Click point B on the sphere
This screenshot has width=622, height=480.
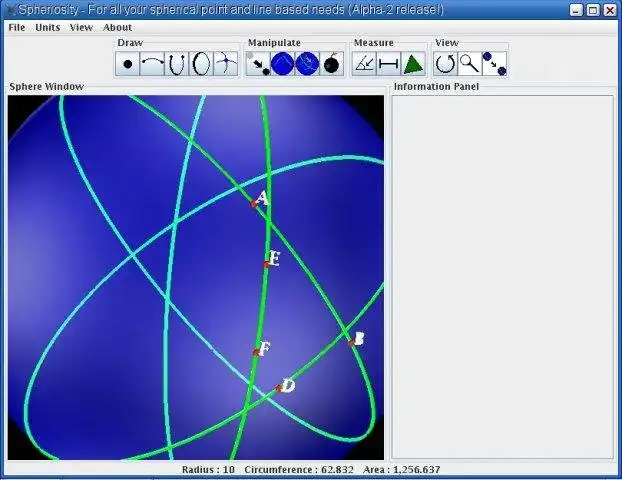pos(351,342)
